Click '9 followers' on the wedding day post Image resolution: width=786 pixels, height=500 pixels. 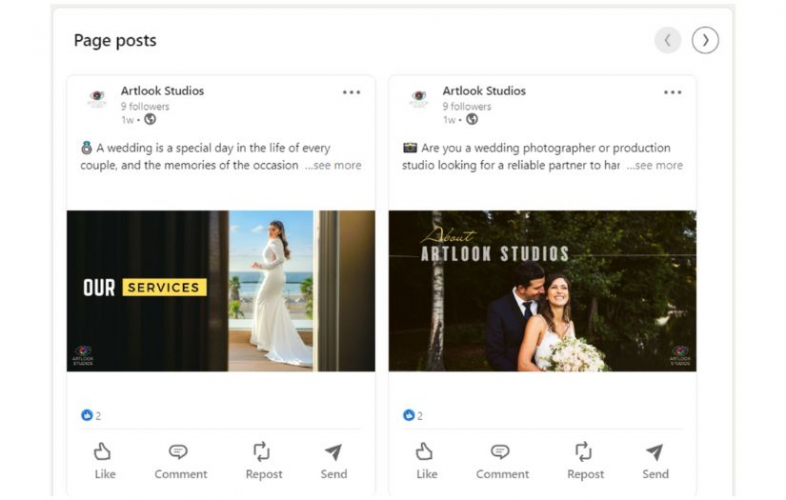pyautogui.click(x=145, y=106)
